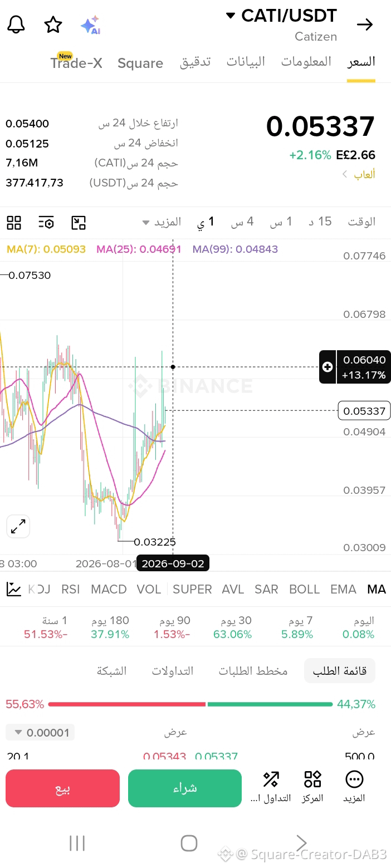Click the MA(99) indicator value label
This screenshot has height=868, width=391.
coord(235,249)
